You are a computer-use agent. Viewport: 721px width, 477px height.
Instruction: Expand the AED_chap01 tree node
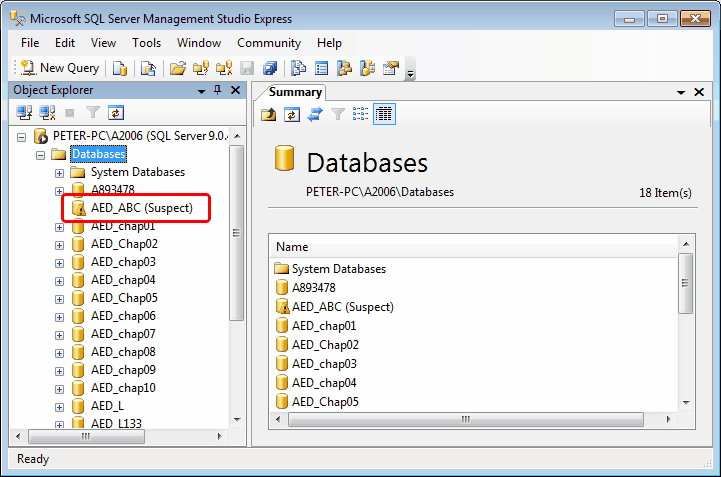59,227
